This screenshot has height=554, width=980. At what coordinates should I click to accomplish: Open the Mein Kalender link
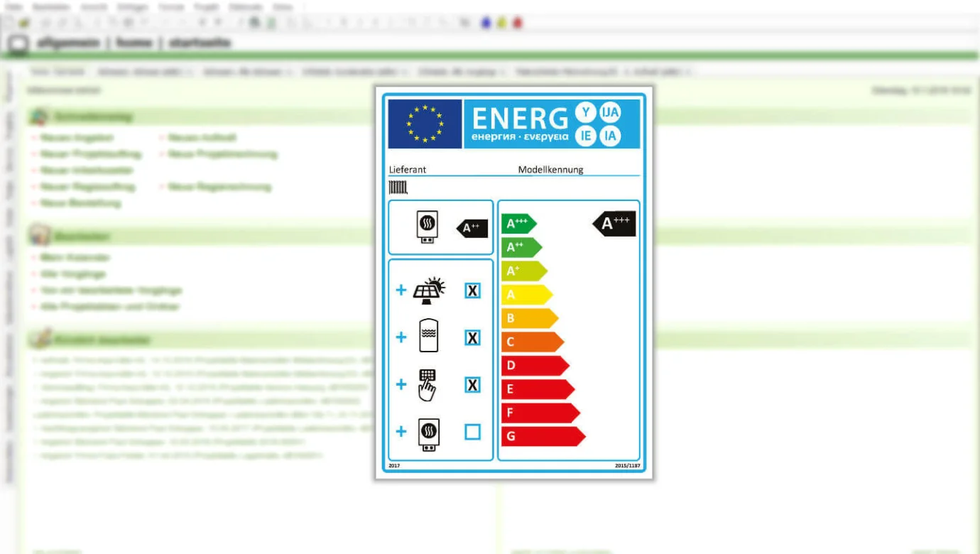coord(75,257)
